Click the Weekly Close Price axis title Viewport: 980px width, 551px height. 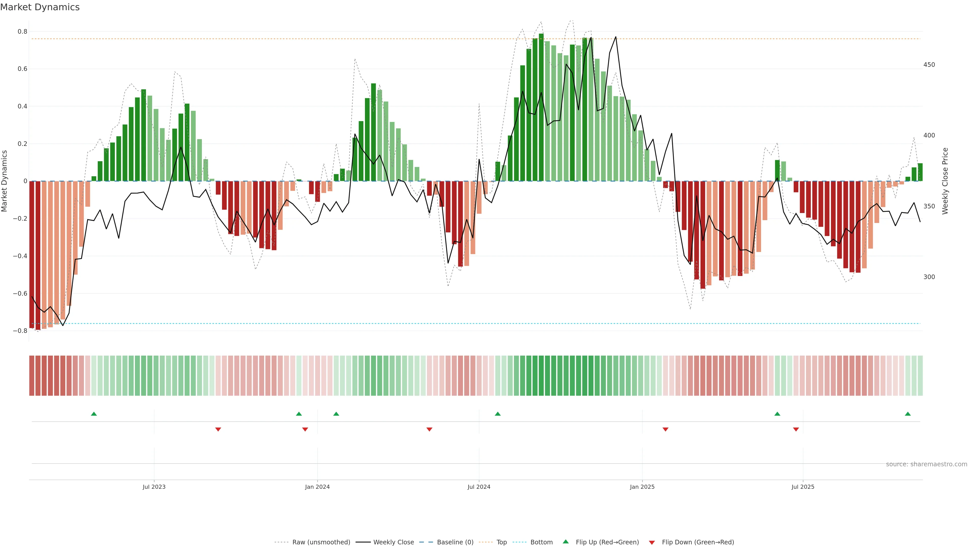click(945, 181)
